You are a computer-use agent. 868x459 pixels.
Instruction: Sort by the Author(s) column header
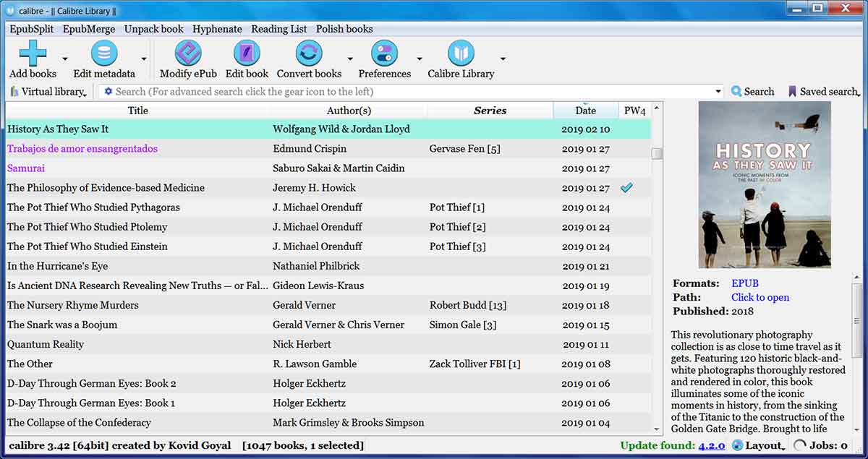tap(349, 111)
